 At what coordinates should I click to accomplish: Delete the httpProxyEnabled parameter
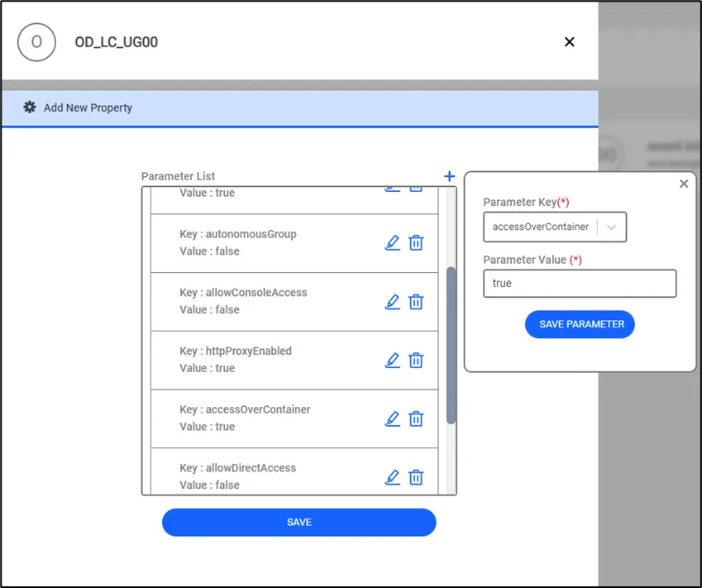pyautogui.click(x=416, y=360)
